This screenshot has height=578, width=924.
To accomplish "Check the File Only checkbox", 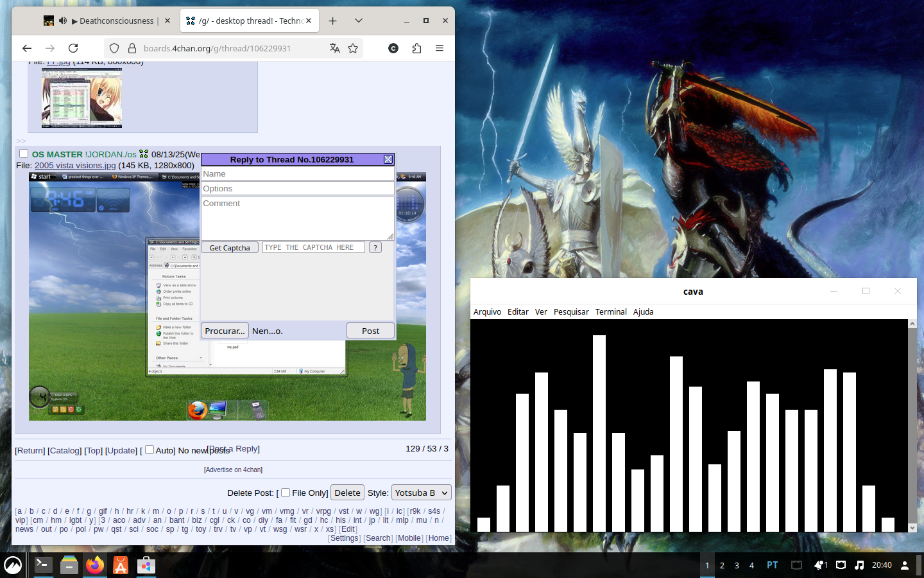I will (286, 493).
